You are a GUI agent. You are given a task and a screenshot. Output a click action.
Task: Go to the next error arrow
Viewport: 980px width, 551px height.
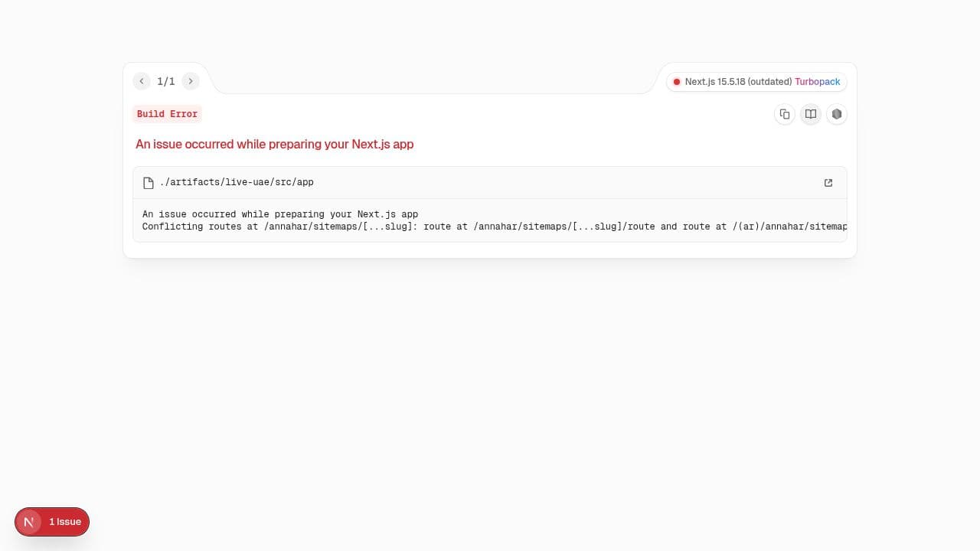click(x=191, y=81)
